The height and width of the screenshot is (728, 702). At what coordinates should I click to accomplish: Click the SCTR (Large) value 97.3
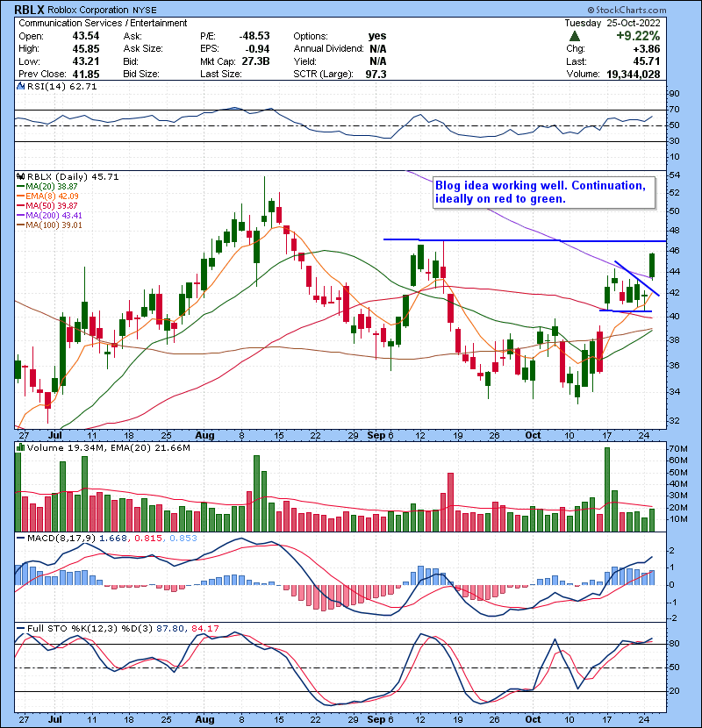(x=376, y=74)
